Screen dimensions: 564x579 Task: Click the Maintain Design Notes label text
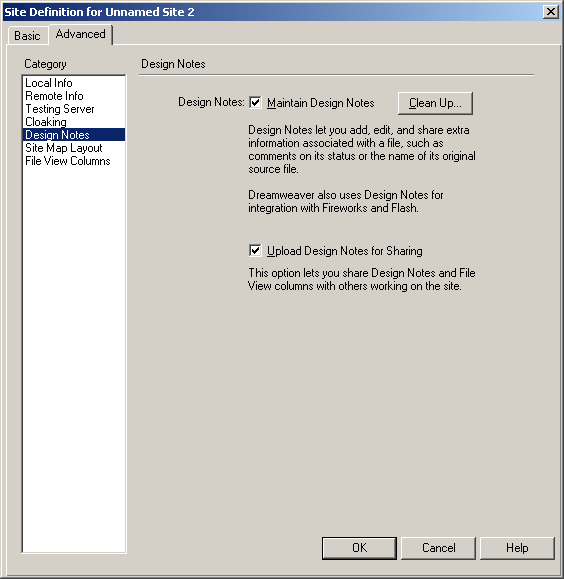point(321,103)
